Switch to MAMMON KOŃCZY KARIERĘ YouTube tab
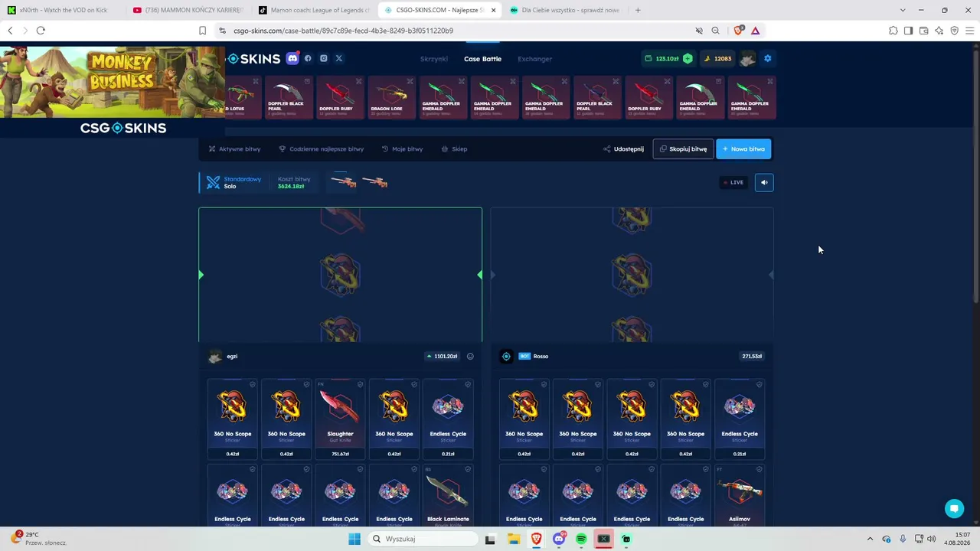The height and width of the screenshot is (551, 980). 188,10
